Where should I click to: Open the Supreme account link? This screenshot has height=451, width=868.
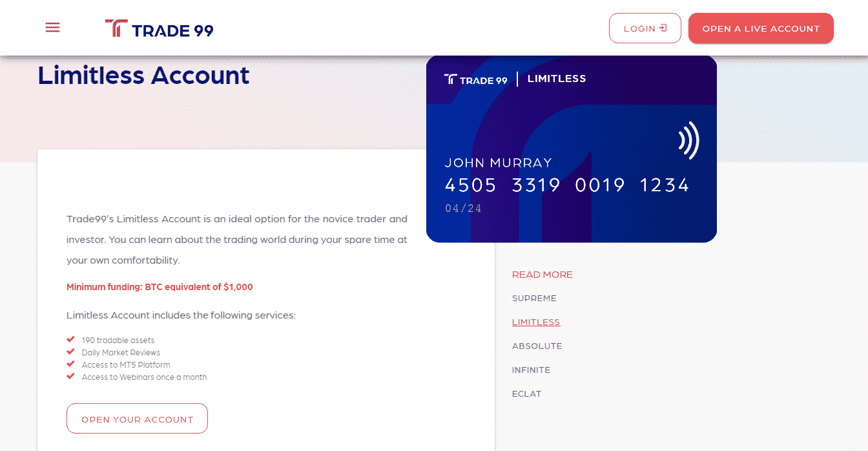click(534, 299)
